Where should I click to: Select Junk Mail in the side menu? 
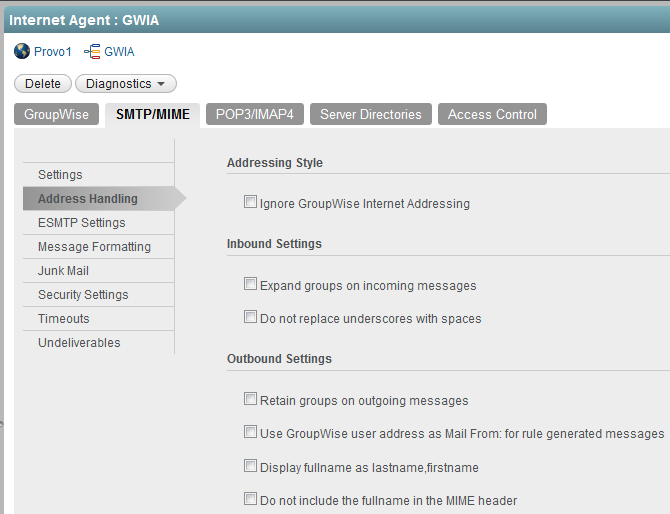click(x=64, y=271)
